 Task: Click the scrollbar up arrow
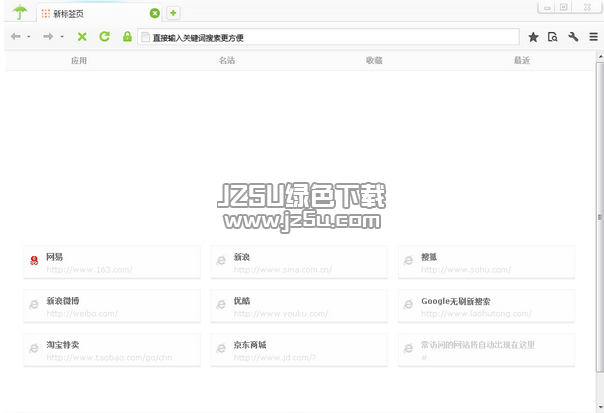click(x=600, y=57)
